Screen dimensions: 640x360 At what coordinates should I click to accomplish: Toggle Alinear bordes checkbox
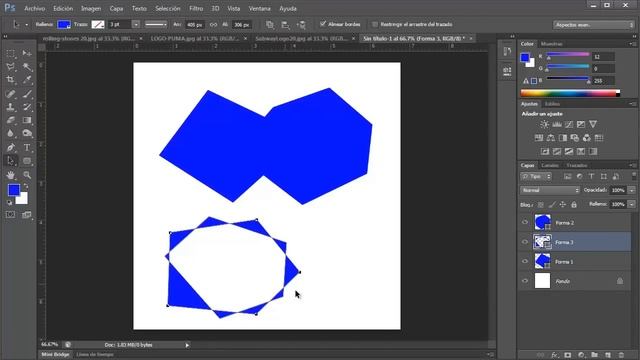[x=323, y=24]
